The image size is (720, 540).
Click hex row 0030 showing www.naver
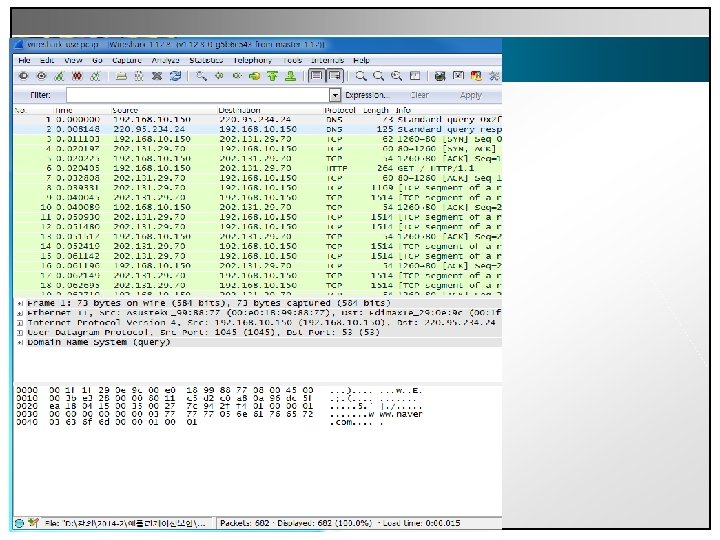[x=219, y=414]
